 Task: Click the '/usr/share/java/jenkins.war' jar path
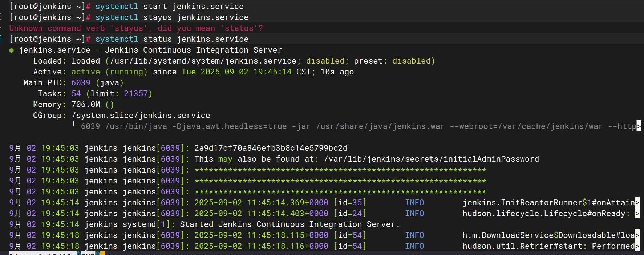point(380,126)
